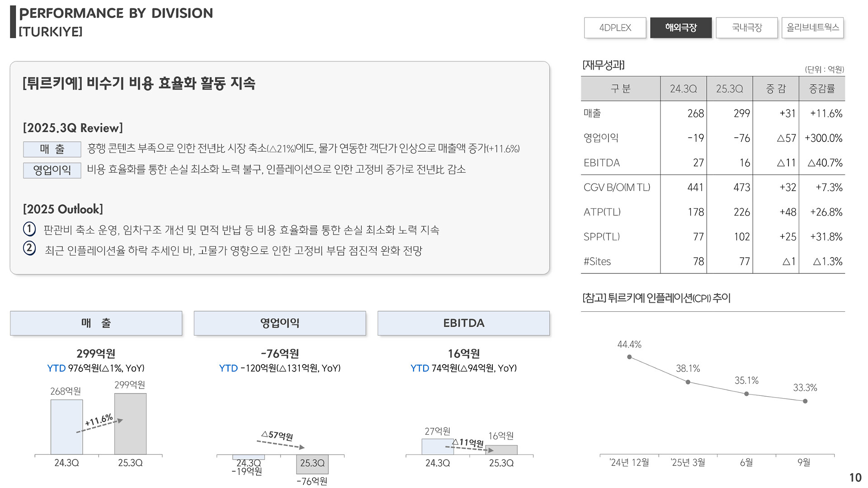The width and height of the screenshot is (868, 488).
Task: Open the 4DPLEX tab
Action: point(615,28)
